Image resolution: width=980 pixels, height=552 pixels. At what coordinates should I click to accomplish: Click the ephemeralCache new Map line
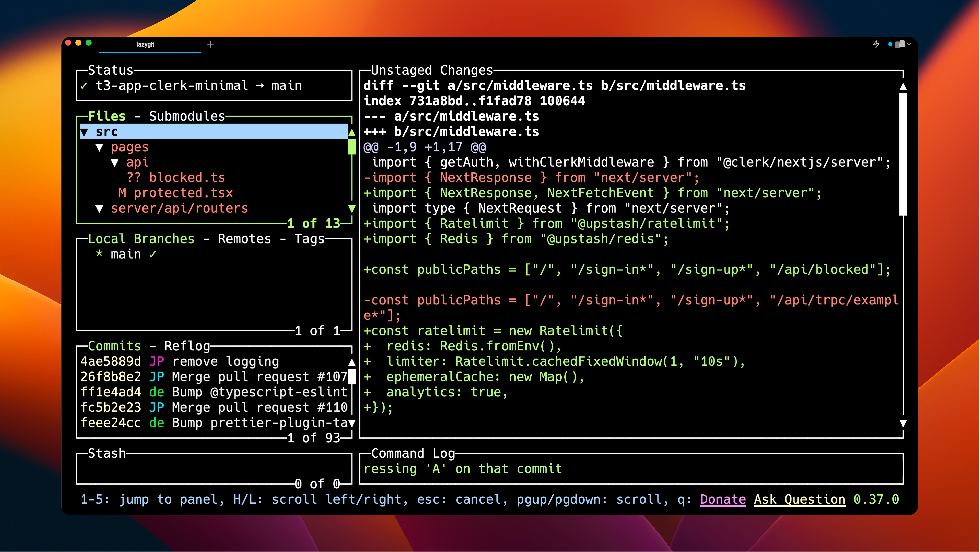(474, 377)
